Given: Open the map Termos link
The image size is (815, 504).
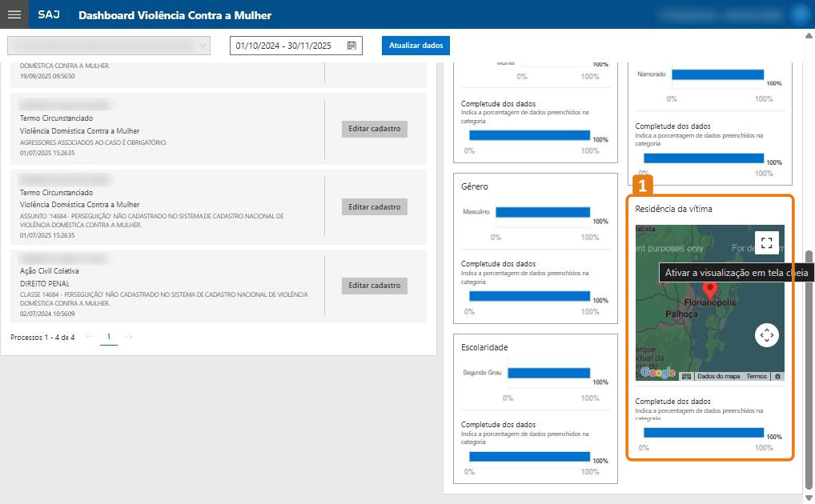Looking at the screenshot, I should tap(757, 376).
